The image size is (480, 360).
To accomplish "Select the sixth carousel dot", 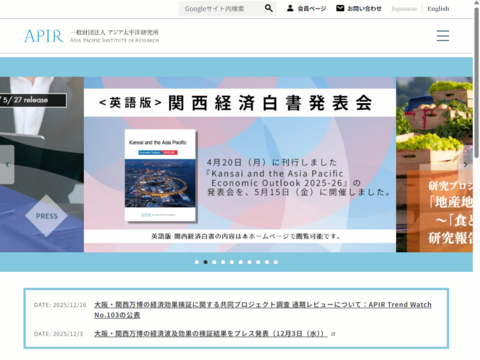I will tap(241, 262).
